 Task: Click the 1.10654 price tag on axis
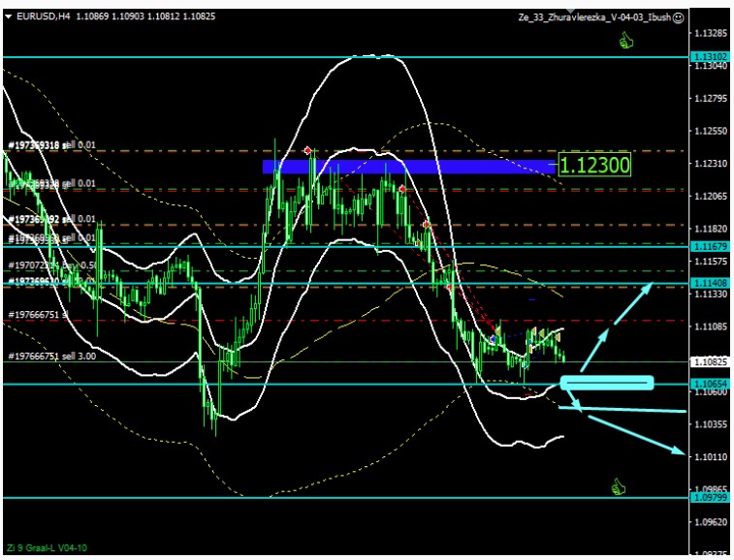[710, 385]
